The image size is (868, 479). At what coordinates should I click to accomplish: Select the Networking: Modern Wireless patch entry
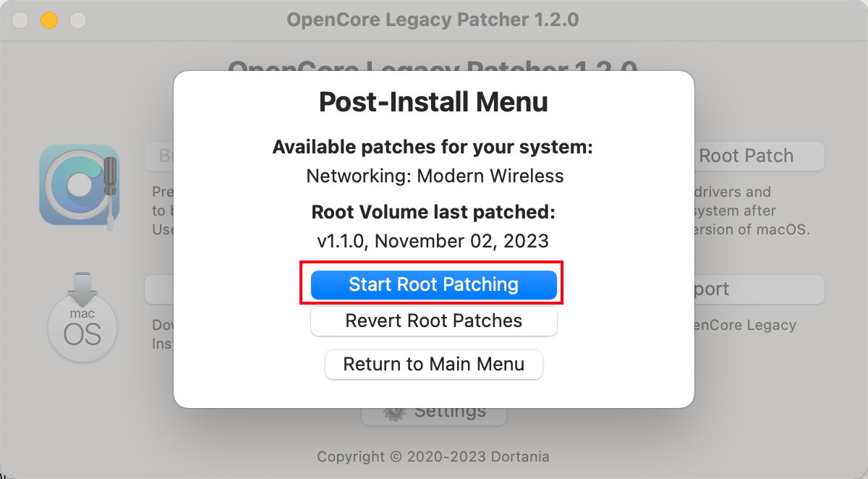click(435, 176)
